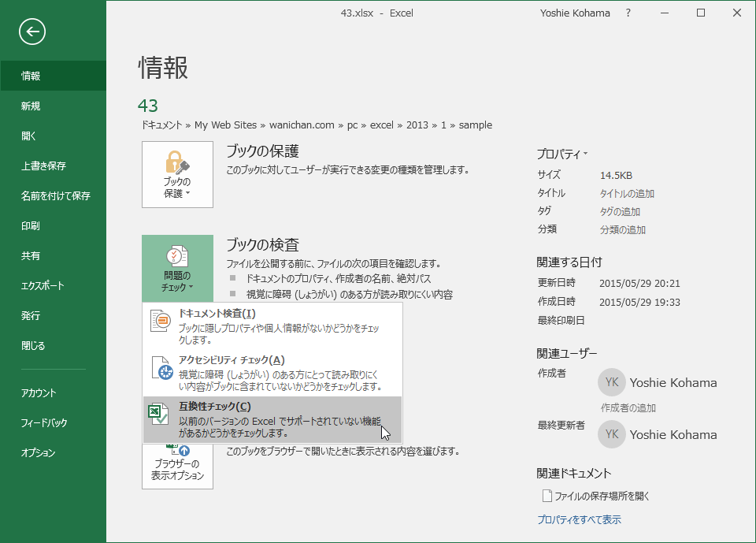Click the back arrow circle icon
756x543 pixels.
pyautogui.click(x=32, y=32)
